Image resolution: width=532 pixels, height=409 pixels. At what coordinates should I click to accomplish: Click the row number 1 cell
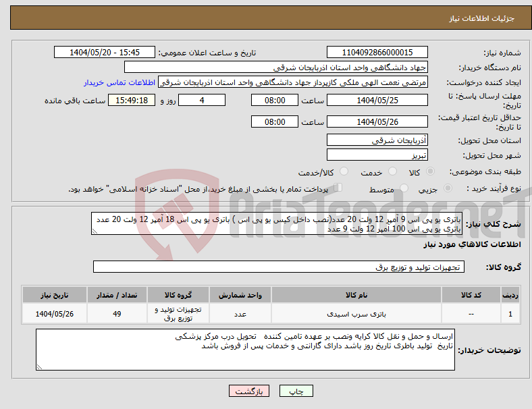[510, 314]
